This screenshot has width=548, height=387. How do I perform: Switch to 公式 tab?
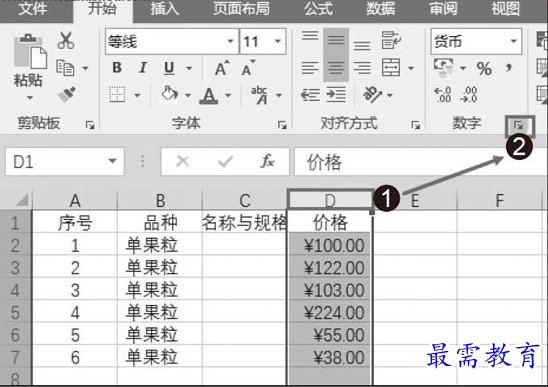[x=318, y=9]
